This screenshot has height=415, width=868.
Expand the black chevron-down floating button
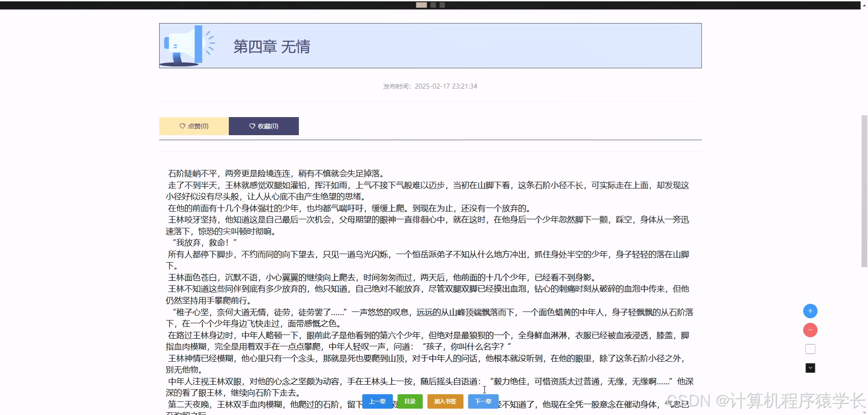click(x=810, y=368)
